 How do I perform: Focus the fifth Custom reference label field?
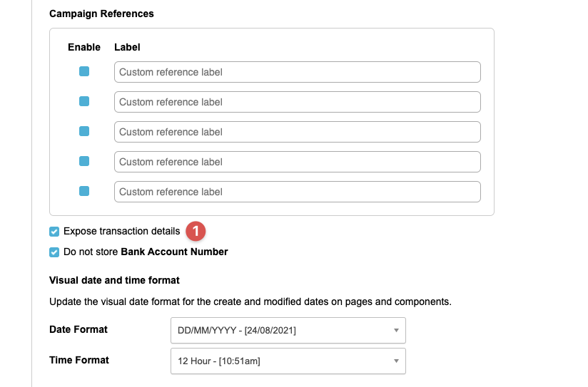(x=297, y=192)
